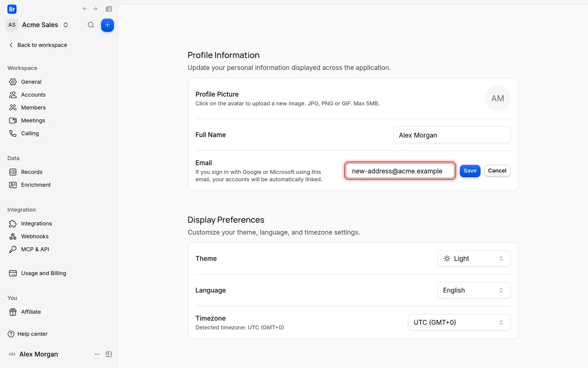The image size is (588, 368).
Task: Open the Theme dropdown showing Light
Action: click(x=474, y=258)
